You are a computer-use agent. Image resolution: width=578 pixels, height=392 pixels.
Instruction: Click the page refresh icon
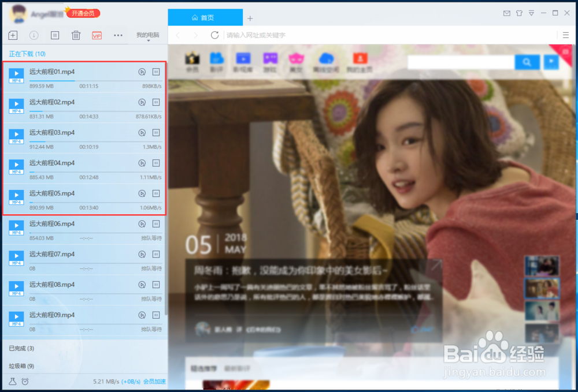(x=214, y=35)
